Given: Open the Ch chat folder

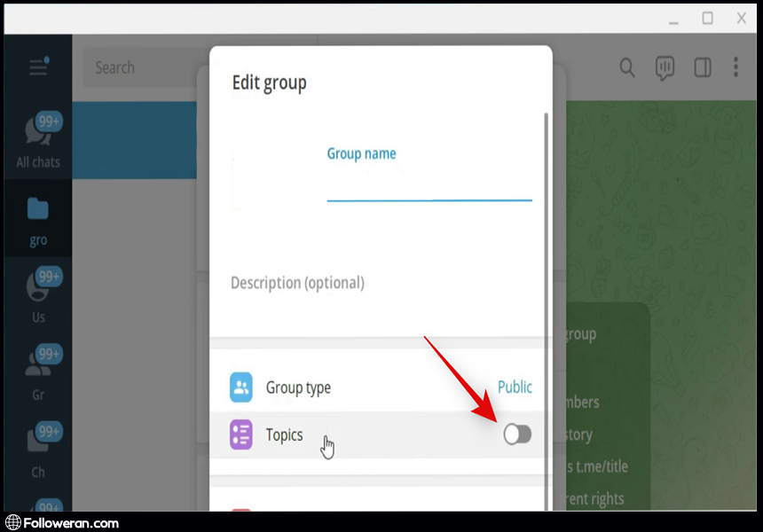Looking at the screenshot, I should 38,450.
